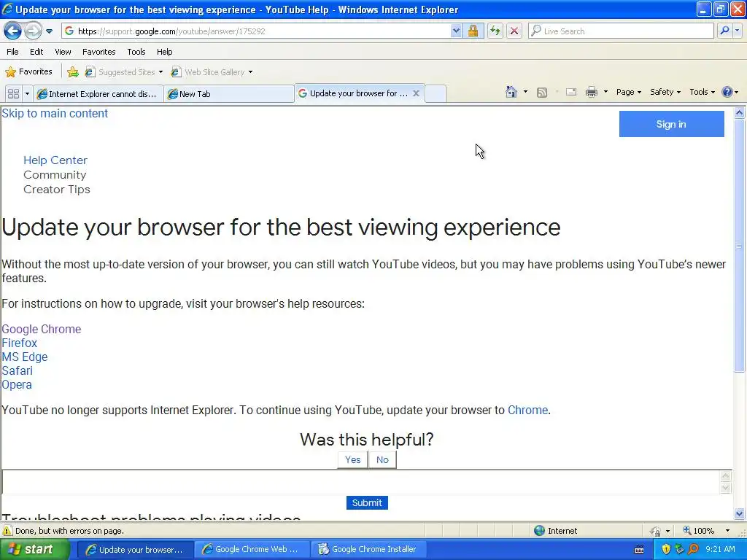Open Google Chrome help link
The height and width of the screenshot is (560, 747).
pyautogui.click(x=42, y=329)
